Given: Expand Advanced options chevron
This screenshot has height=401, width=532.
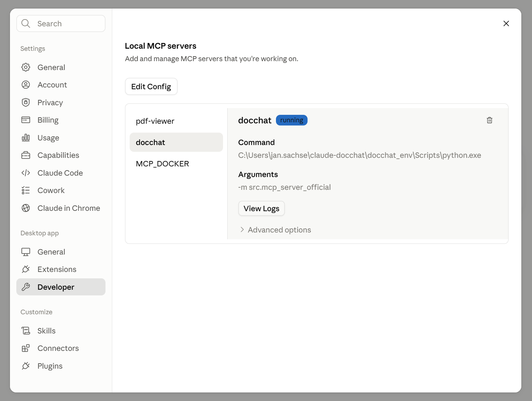Looking at the screenshot, I should (x=242, y=230).
